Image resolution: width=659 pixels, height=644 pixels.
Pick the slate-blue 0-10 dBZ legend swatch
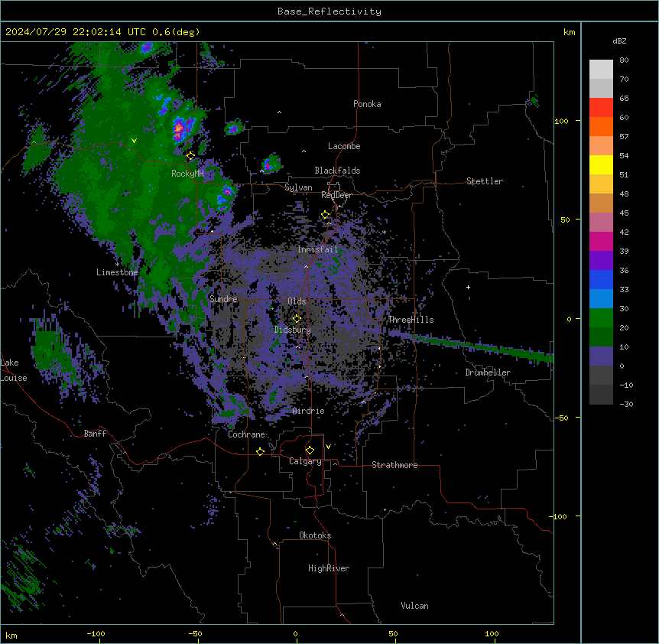[601, 356]
